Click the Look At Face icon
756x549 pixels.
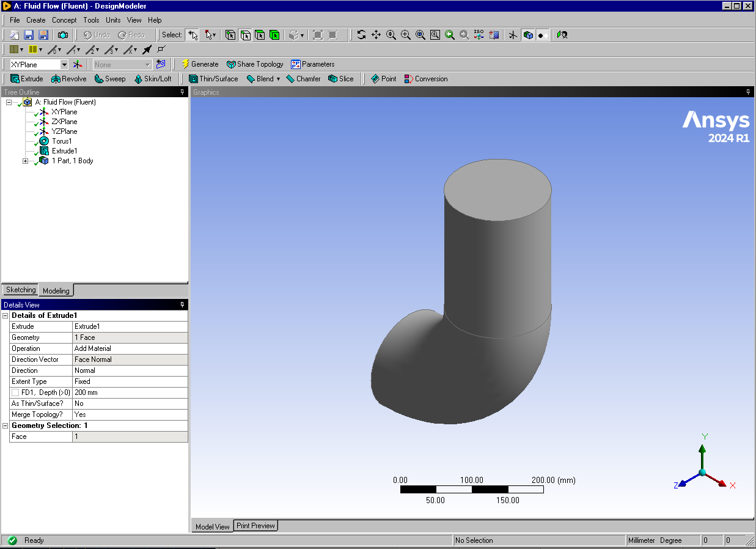pyautogui.click(x=562, y=35)
